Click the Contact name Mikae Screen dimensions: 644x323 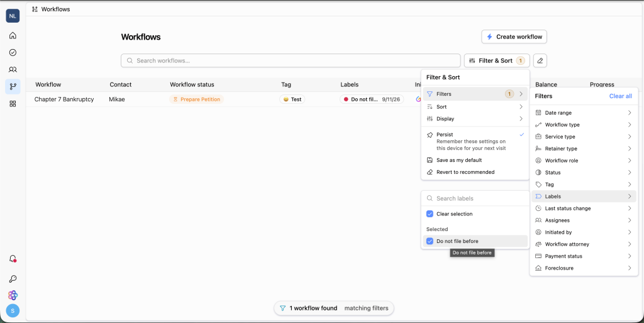116,99
